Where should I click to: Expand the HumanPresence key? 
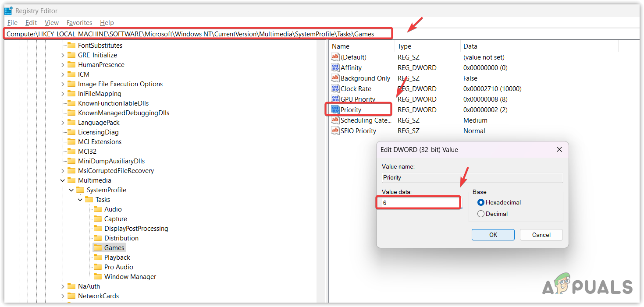(62, 65)
